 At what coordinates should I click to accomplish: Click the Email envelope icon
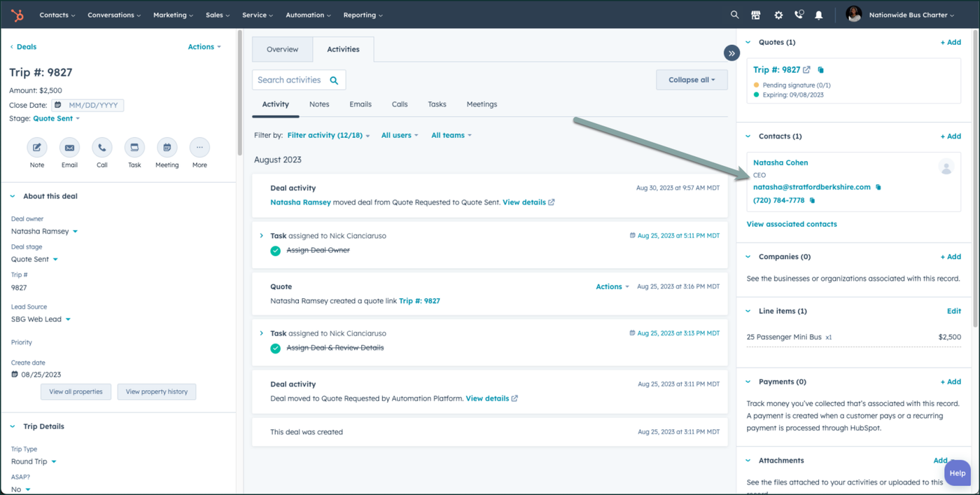(69, 148)
